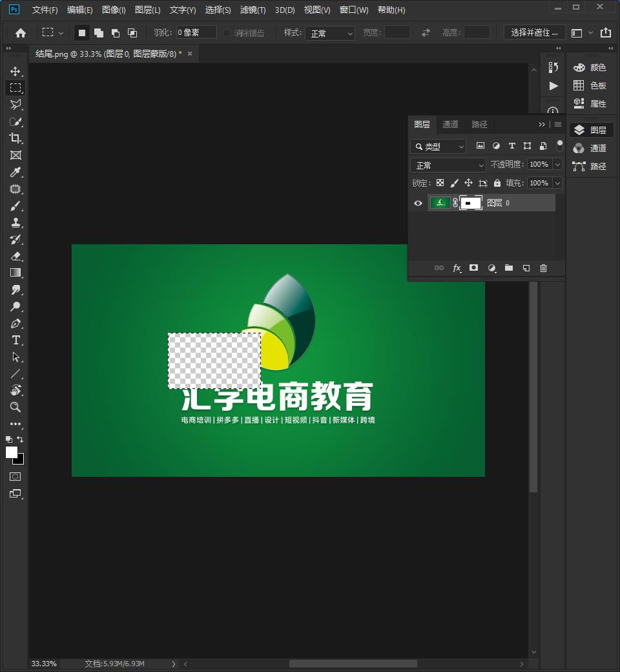620x672 pixels.
Task: Select the Pen tool
Action: tap(15, 324)
